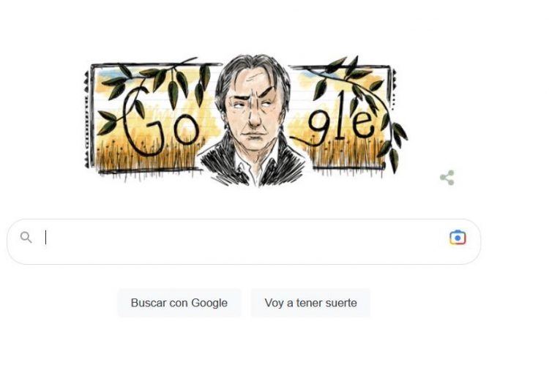Share the Google doodle via share icon
Screen dimensions: 549x392
pyautogui.click(x=447, y=178)
